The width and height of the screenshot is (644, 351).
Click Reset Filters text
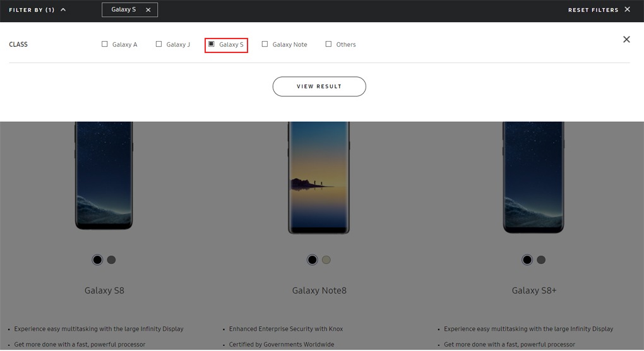coord(593,10)
